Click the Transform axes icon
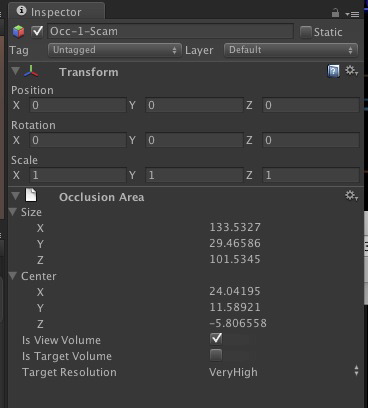 [31, 71]
